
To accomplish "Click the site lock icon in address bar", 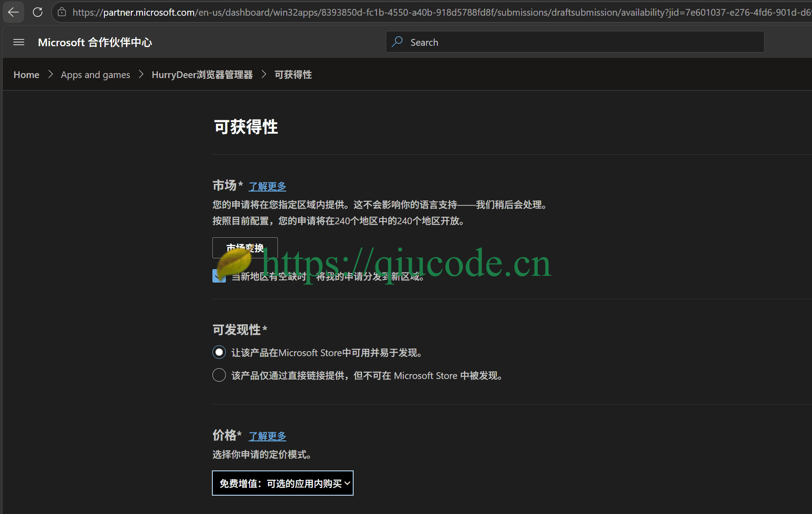I will [x=62, y=12].
